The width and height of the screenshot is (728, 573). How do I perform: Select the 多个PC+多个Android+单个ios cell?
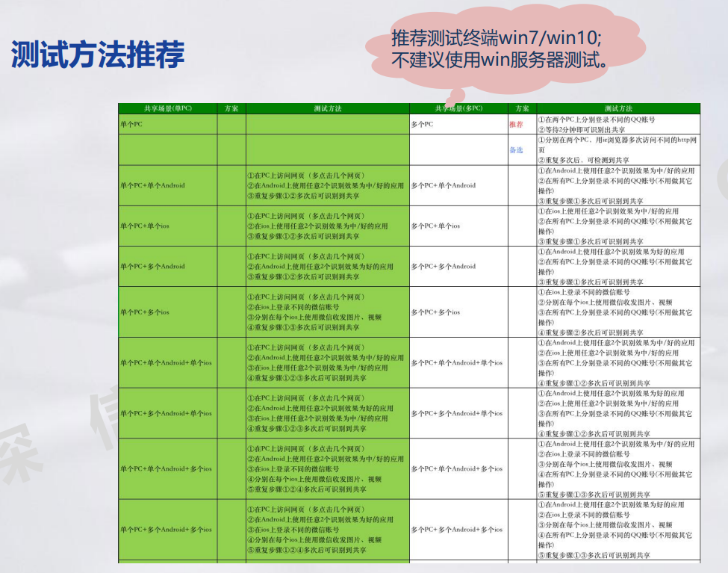click(x=458, y=413)
